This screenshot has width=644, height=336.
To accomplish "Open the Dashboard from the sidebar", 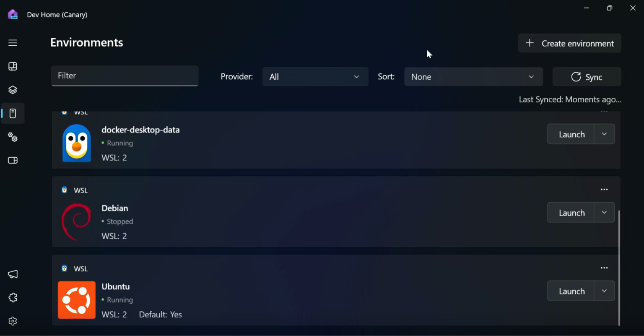I will point(13,66).
